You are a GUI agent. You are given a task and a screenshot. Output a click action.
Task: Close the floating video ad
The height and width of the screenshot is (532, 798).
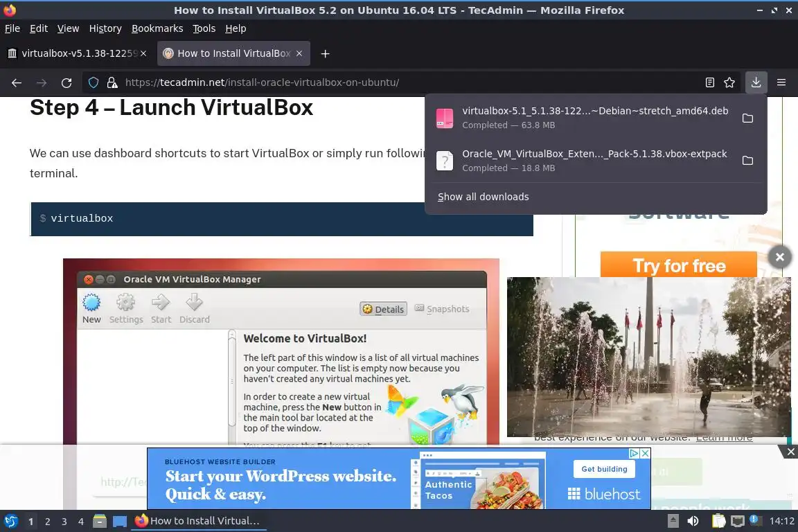[x=780, y=257]
